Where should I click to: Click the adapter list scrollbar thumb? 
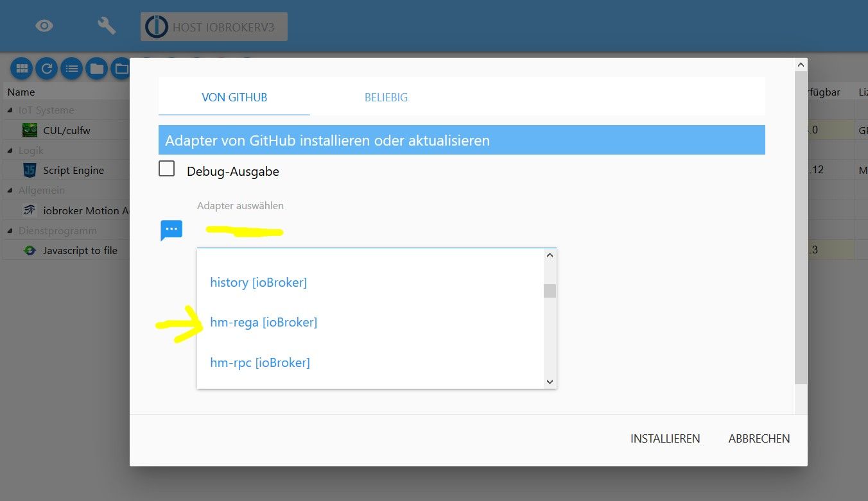pos(550,291)
